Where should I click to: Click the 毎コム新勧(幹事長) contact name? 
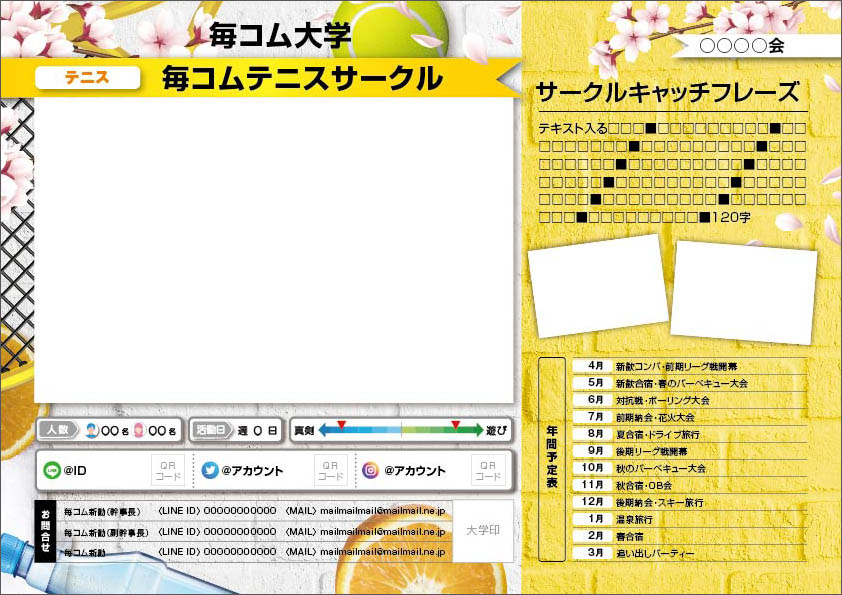102,512
